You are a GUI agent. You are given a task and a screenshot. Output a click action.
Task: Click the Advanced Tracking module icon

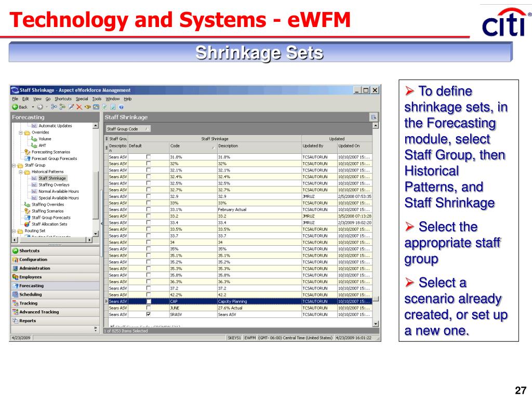(15, 312)
